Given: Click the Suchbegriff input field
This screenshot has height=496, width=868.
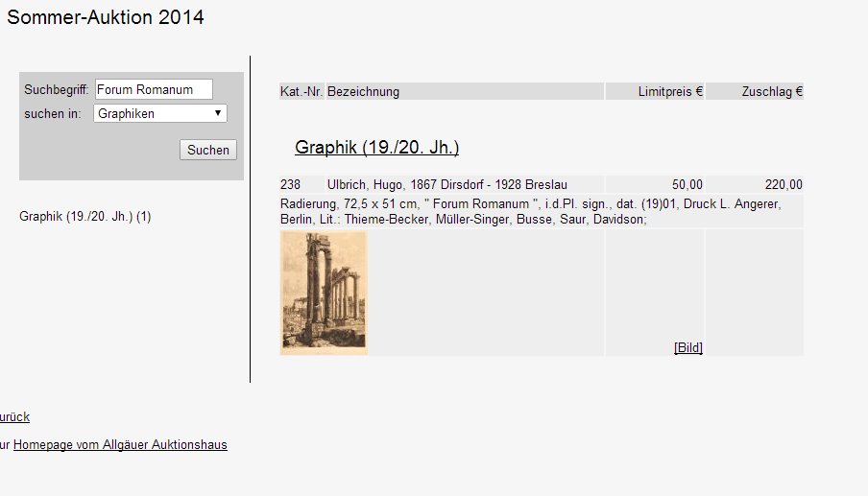Looking at the screenshot, I should click(x=154, y=89).
